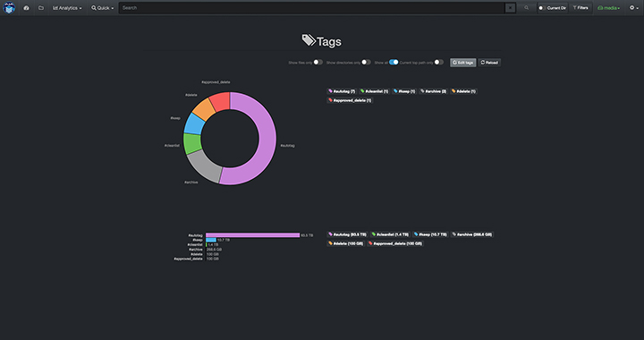This screenshot has height=340, width=644.
Task: Run search with magnifier icon
Action: coord(526,8)
